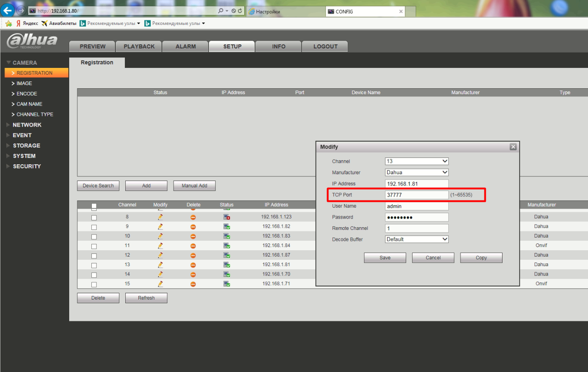Screen dimensions: 588x372
Task: Click the status icon for channel 8
Action: [227, 217]
